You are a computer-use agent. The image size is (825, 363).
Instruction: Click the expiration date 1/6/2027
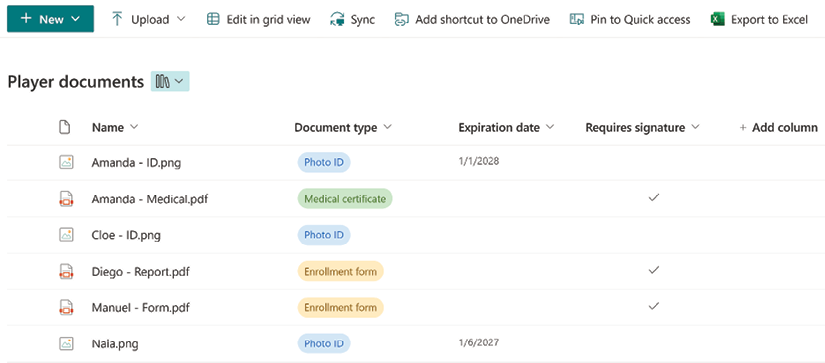click(x=479, y=343)
